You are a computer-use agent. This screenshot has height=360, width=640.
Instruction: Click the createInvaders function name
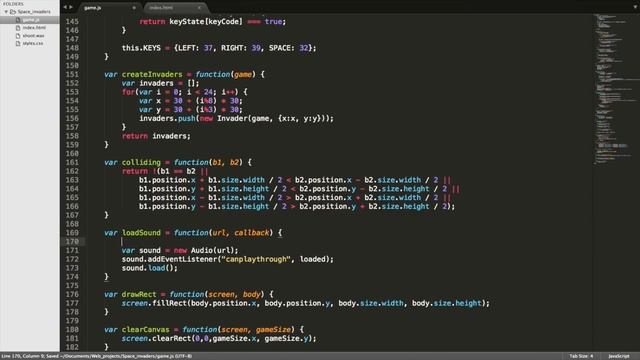(x=152, y=74)
